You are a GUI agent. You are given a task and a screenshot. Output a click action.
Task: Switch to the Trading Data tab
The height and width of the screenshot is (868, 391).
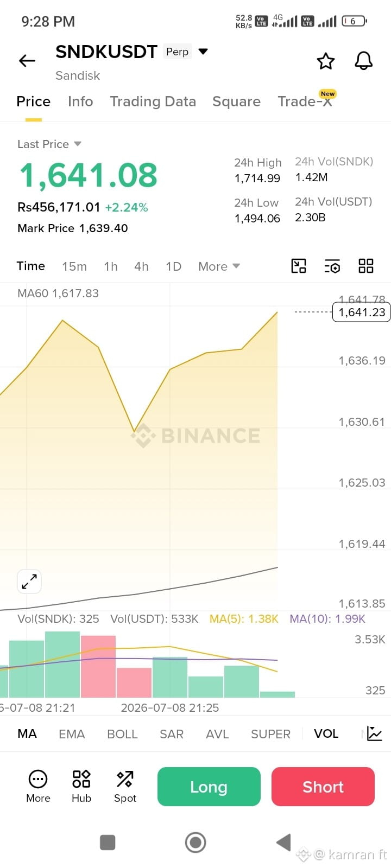153,101
